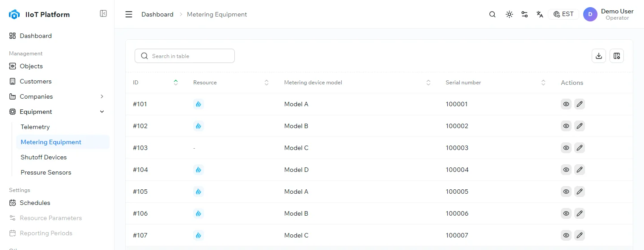
Task: Edit row #101 with the pencil icon
Action: pos(580,104)
